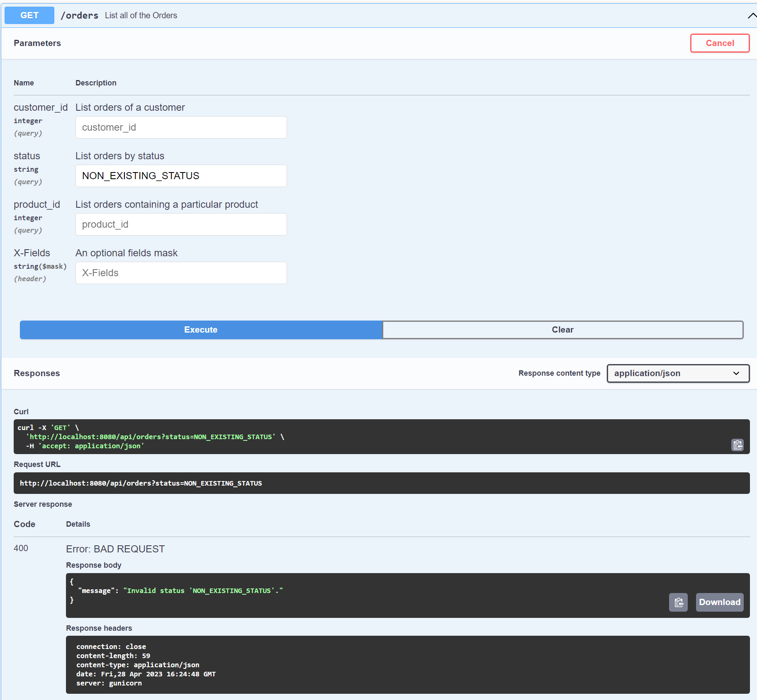Click the blue GET method badge
Image resolution: width=757 pixels, height=700 pixels.
click(29, 15)
